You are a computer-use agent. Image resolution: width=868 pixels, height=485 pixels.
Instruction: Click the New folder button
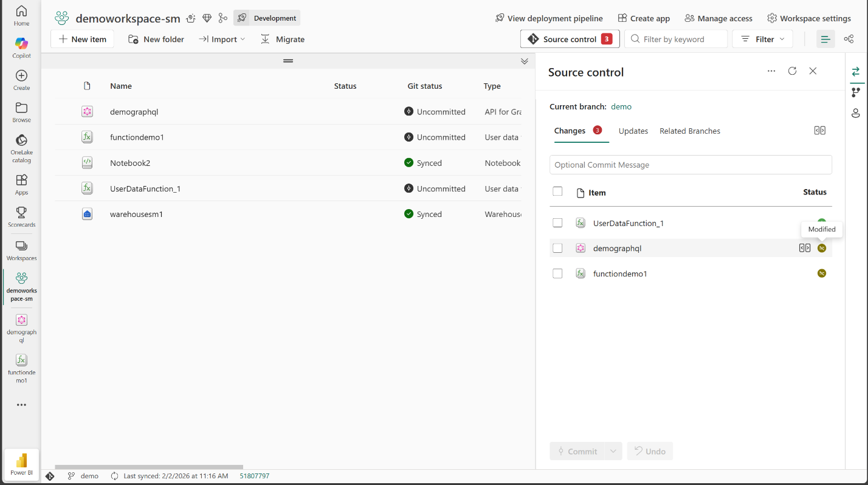pos(156,39)
